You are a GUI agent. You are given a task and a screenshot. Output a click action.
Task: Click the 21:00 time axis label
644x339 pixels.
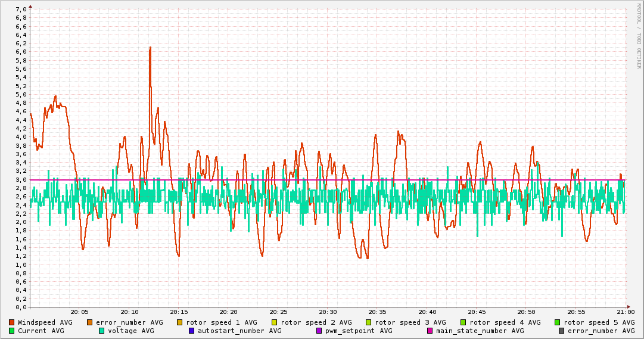625,312
